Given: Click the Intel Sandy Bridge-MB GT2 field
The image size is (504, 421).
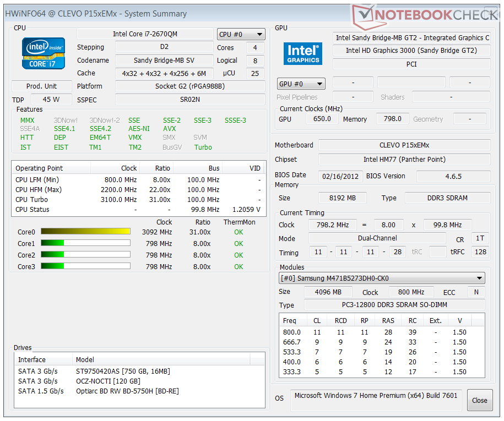Looking at the screenshot, I should [411, 38].
